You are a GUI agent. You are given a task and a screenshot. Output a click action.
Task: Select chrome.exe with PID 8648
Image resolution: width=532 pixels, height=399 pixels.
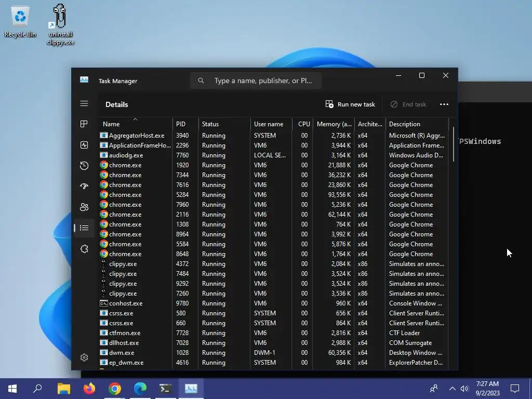pyautogui.click(x=273, y=254)
